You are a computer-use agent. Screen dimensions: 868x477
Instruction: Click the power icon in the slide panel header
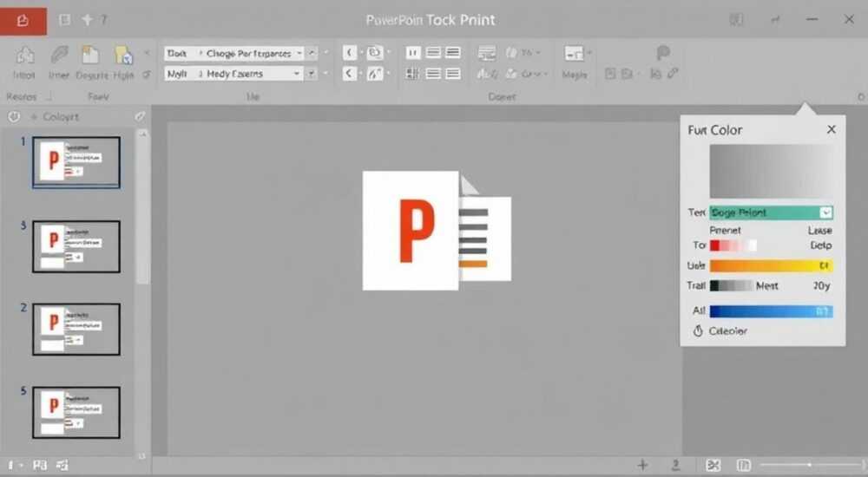coord(14,117)
